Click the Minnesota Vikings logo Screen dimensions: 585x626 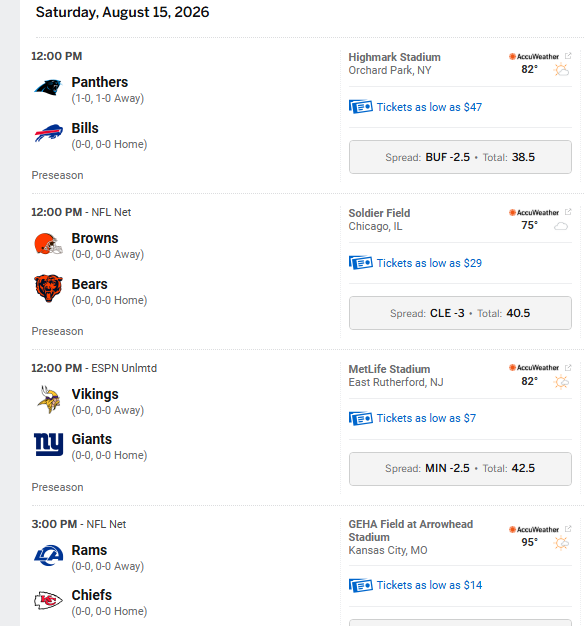pos(48,400)
